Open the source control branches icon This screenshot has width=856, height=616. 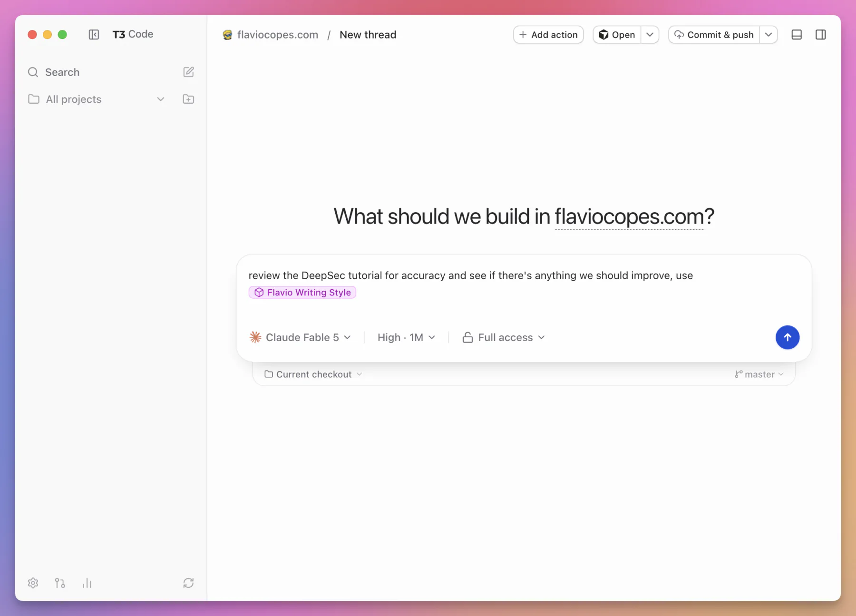click(60, 583)
